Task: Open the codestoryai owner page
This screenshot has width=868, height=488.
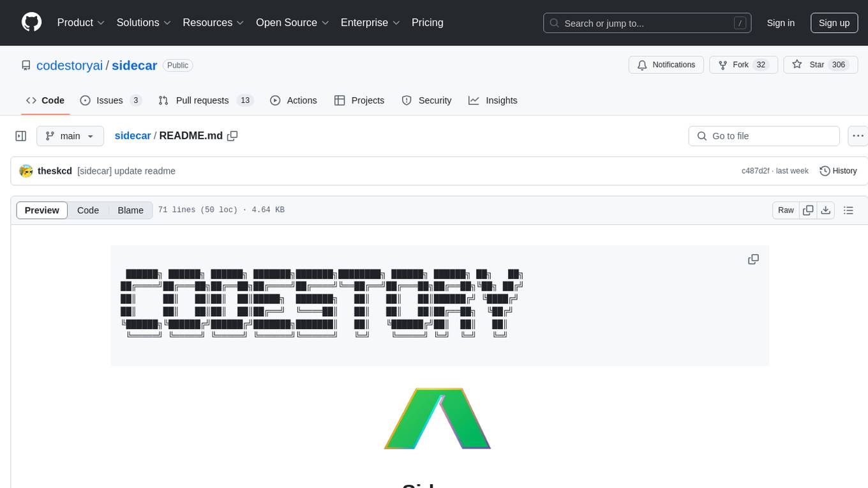Action: [70, 65]
